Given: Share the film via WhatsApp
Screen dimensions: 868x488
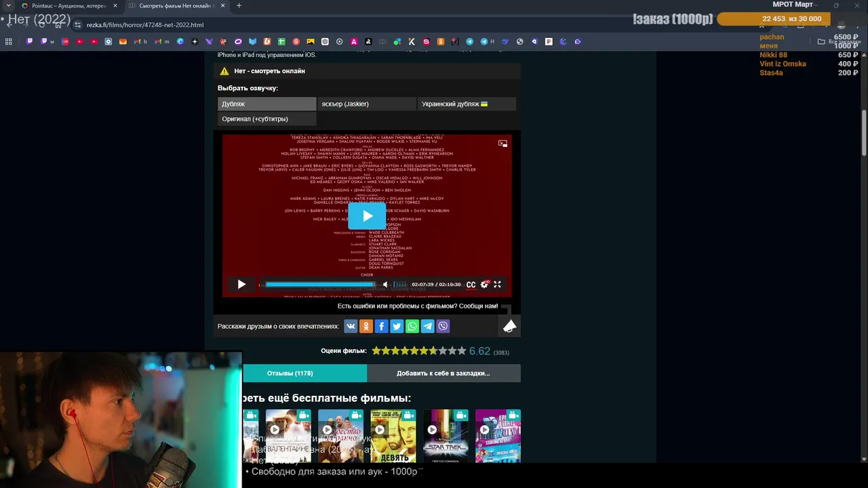Looking at the screenshot, I should [412, 326].
